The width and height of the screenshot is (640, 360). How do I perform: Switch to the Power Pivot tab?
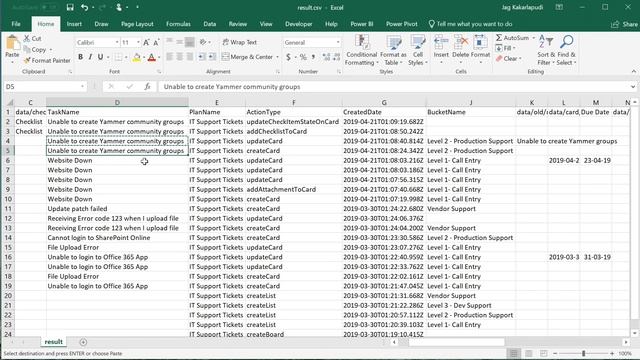click(402, 24)
